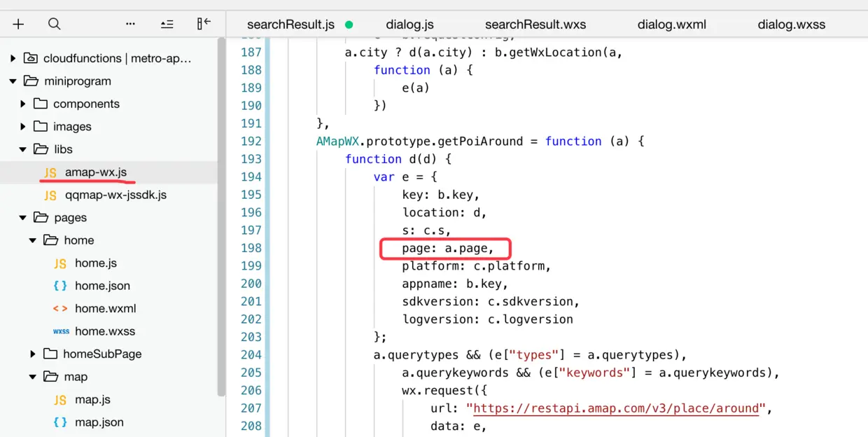The height and width of the screenshot is (437, 868).
Task: Click the braces icon beside home.json
Action: (x=61, y=286)
